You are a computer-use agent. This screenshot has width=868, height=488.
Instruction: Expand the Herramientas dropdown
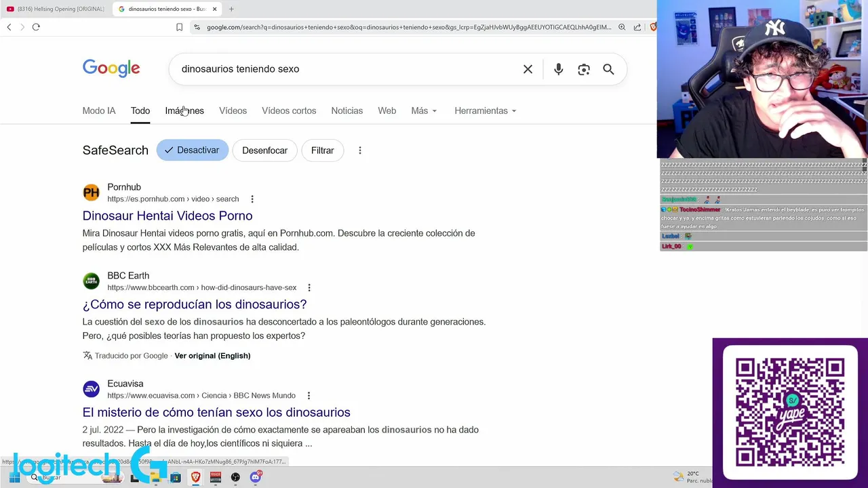[486, 110]
